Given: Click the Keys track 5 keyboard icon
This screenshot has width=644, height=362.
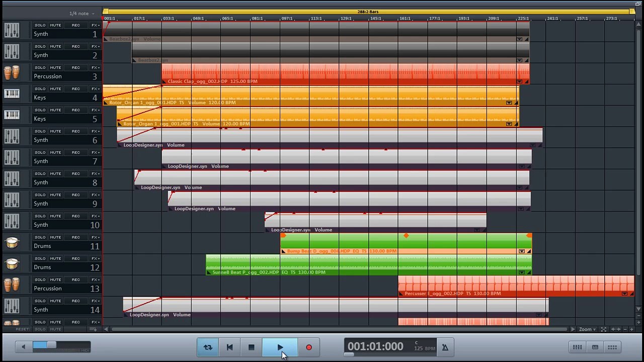Looking at the screenshot, I should tap(12, 115).
